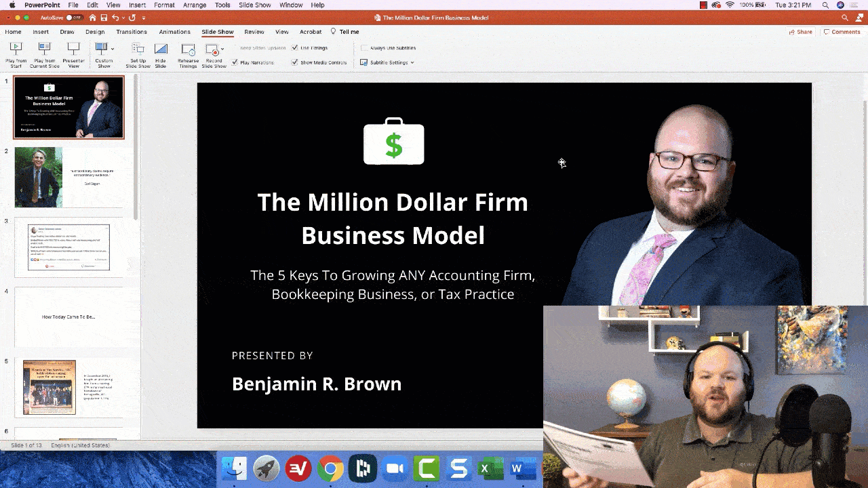Open macOS Spotlight search
The height and width of the screenshot is (488, 868).
(x=825, y=5)
